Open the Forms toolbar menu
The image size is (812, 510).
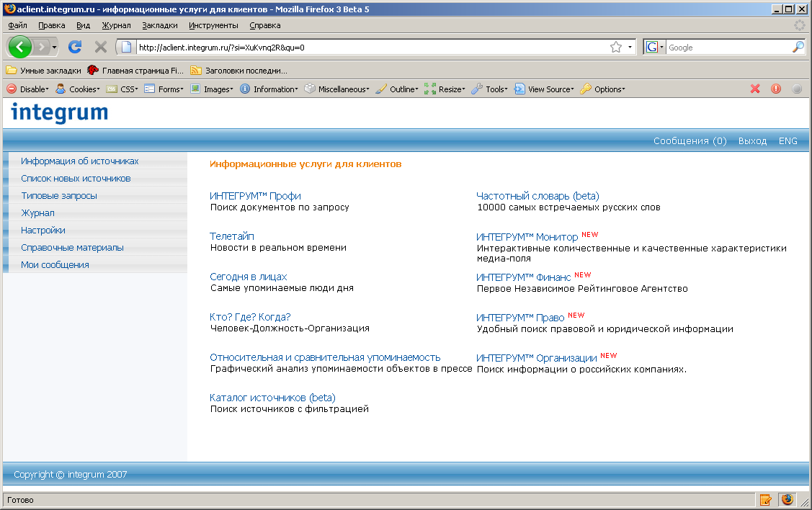(164, 89)
